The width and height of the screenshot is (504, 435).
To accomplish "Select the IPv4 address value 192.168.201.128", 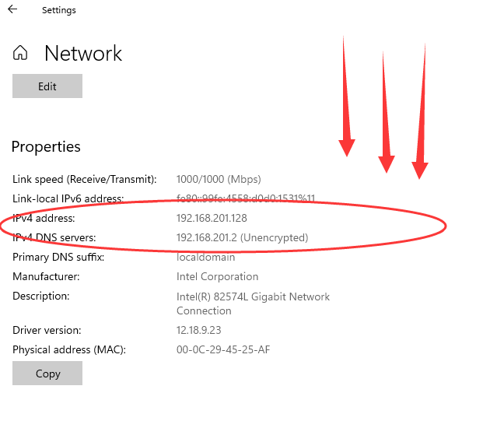I will point(212,218).
